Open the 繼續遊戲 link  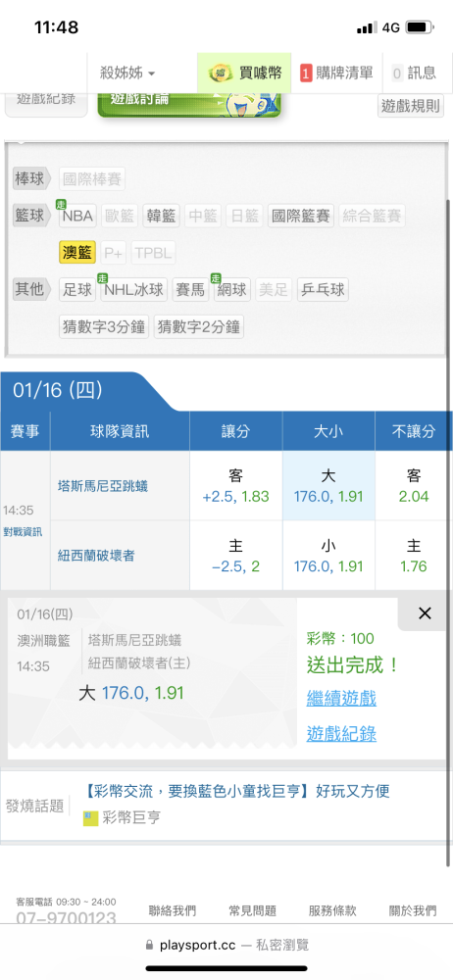(x=341, y=698)
